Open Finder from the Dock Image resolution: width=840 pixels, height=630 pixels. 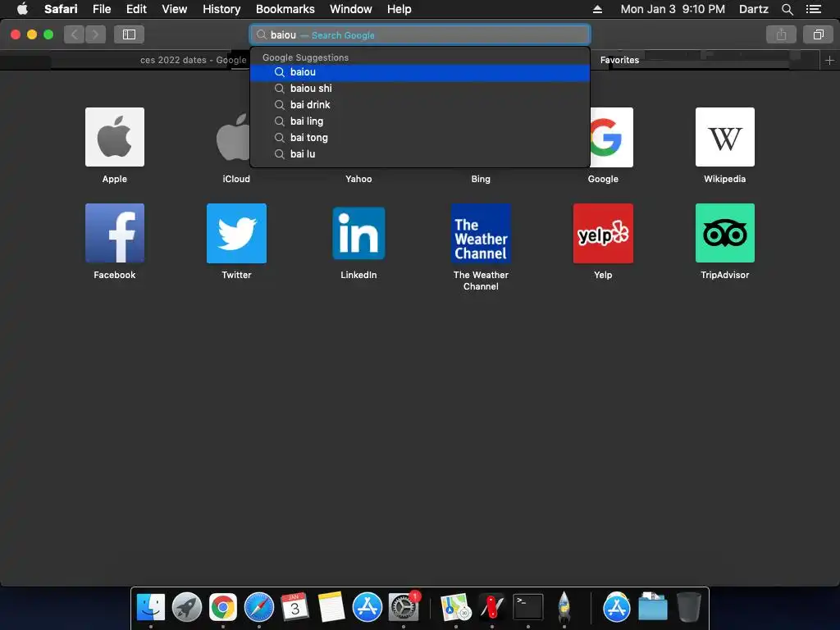click(151, 608)
